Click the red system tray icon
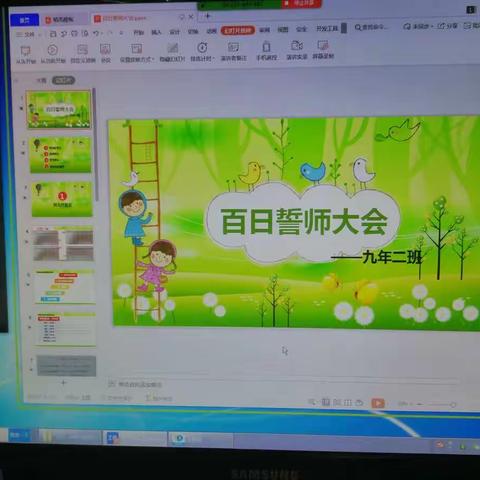The image size is (480, 480). click(x=440, y=444)
